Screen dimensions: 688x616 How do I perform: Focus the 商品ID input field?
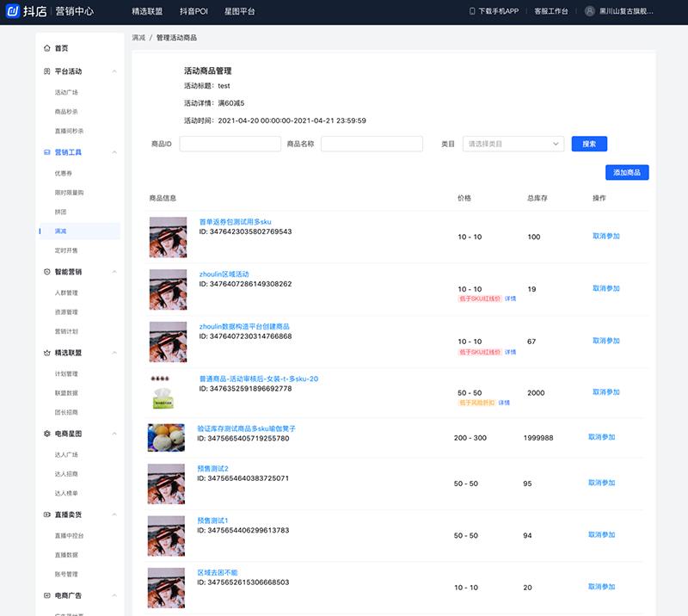pos(230,144)
